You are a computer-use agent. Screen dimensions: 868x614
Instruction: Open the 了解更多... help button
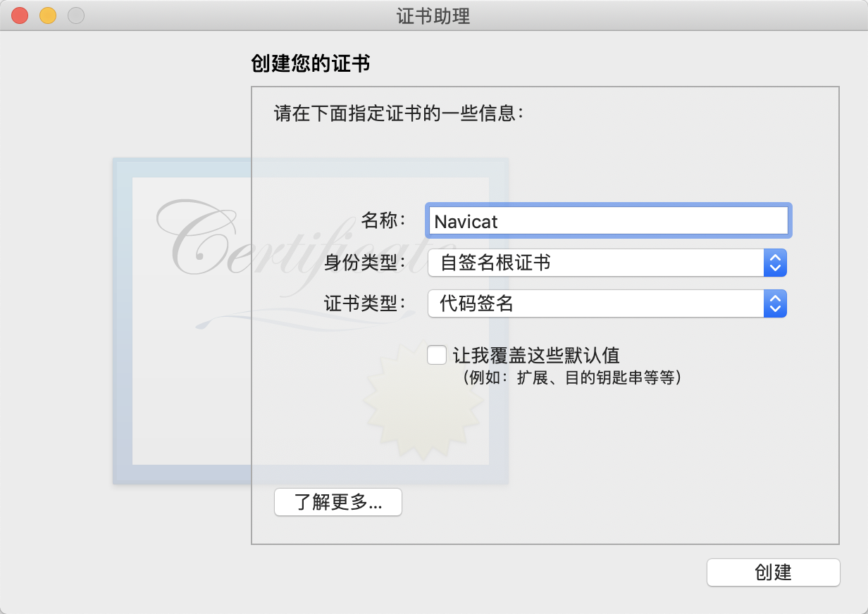(x=338, y=503)
